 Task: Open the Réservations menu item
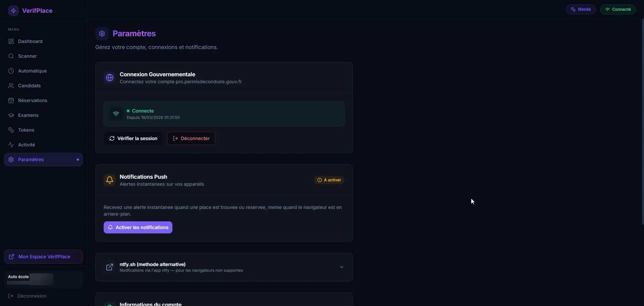tap(33, 100)
